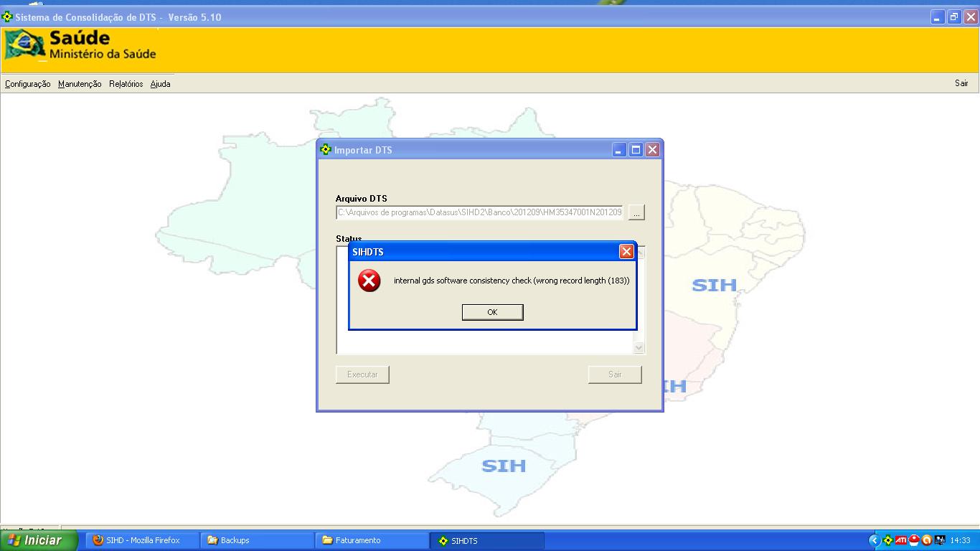Open the Ajuda menu
Screen dimensions: 980x551
(160, 84)
